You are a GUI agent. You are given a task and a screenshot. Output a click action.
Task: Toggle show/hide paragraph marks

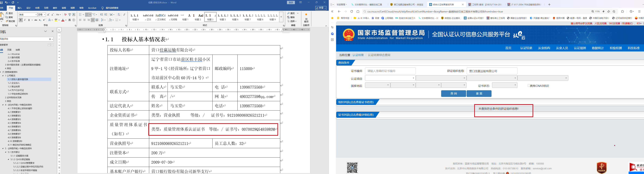tap(124, 15)
